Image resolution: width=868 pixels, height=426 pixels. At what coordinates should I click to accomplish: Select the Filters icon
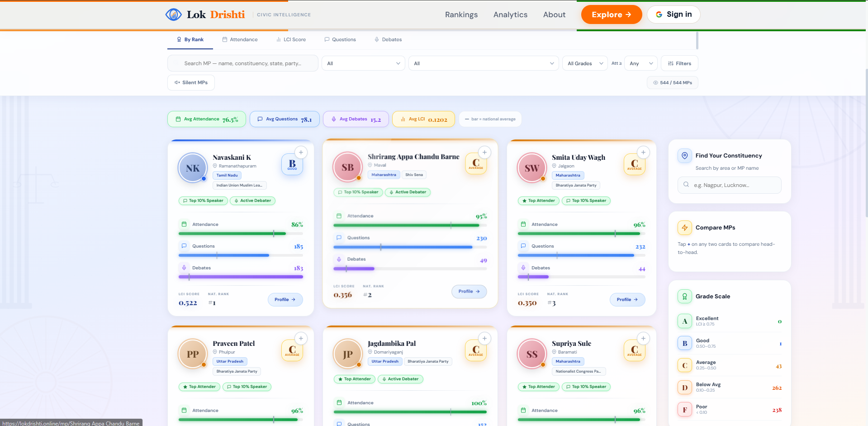[x=671, y=63]
